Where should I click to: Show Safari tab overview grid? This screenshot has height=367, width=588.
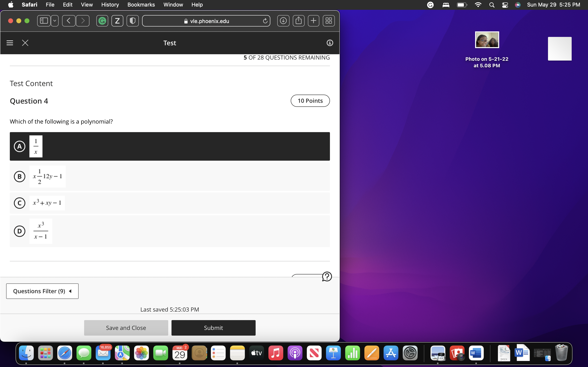pyautogui.click(x=328, y=21)
